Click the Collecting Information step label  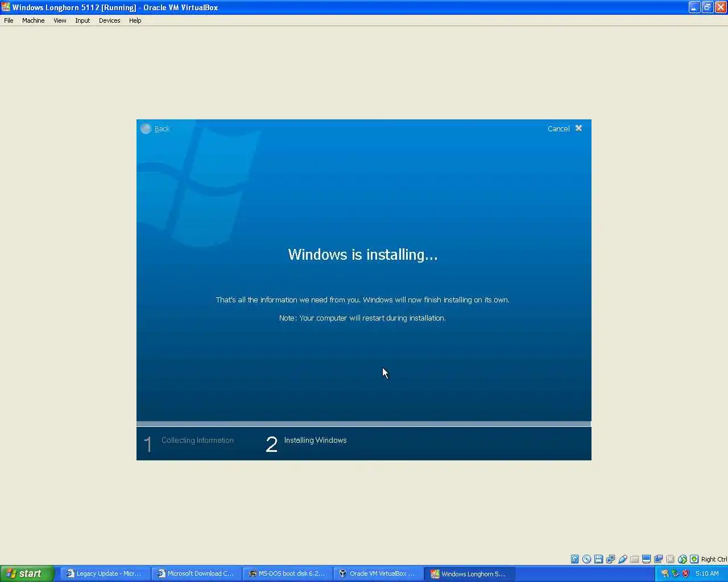point(197,440)
